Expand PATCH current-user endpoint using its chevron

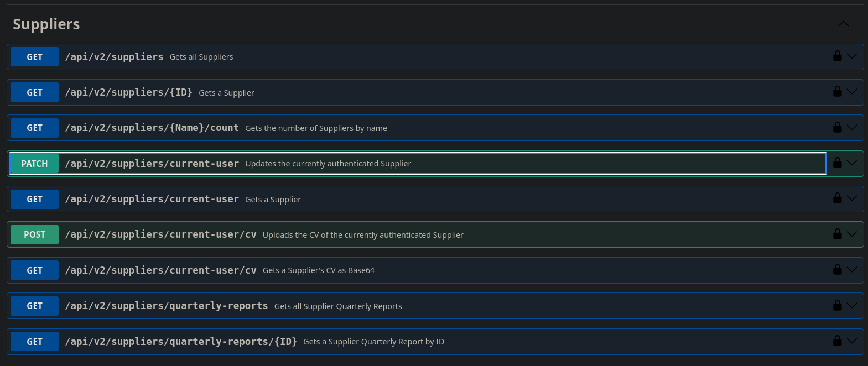point(852,163)
